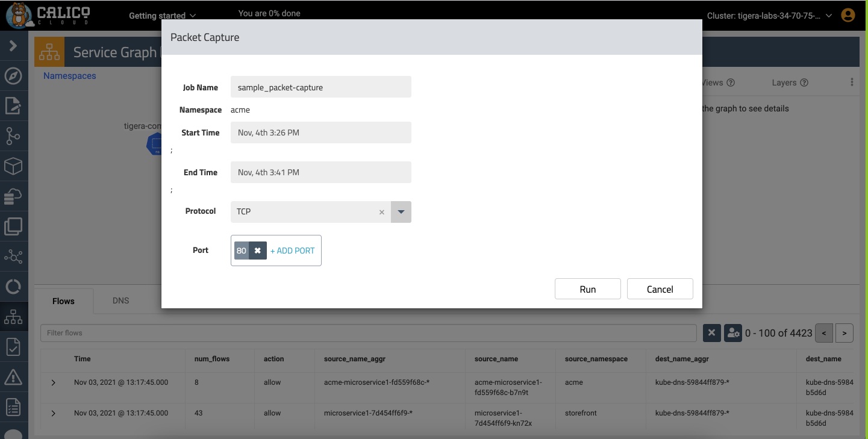Open the three-dot options menu
Viewport: 868px width, 439px height.
[852, 83]
